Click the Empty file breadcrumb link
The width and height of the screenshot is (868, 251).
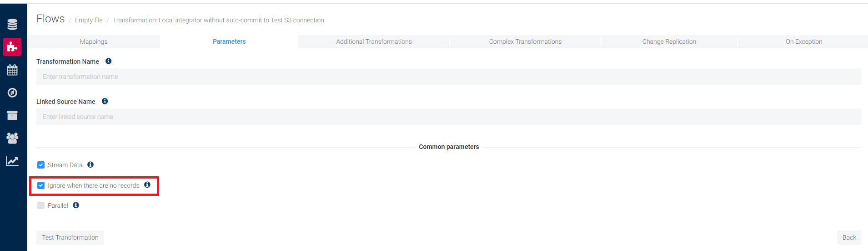click(x=89, y=20)
